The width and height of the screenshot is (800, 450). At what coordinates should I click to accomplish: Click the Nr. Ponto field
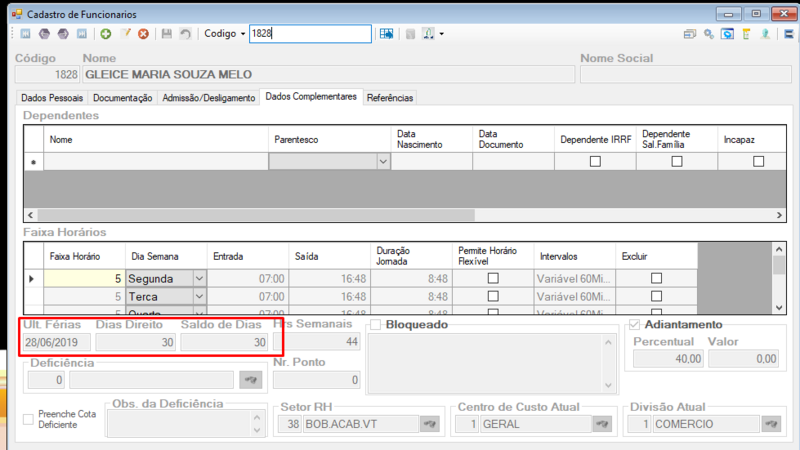point(316,380)
